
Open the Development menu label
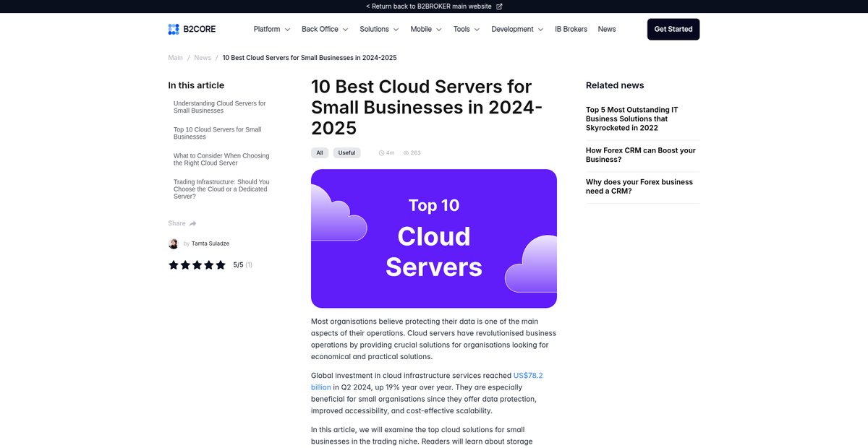click(512, 29)
